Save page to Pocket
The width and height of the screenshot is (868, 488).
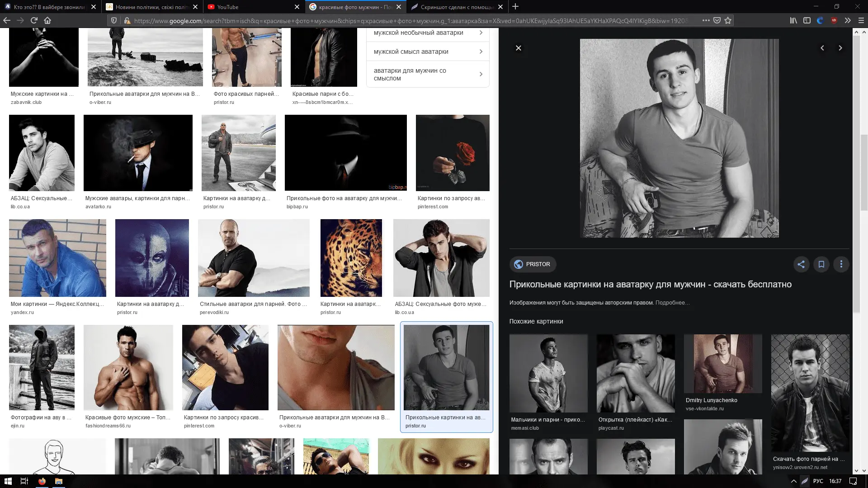pyautogui.click(x=717, y=20)
